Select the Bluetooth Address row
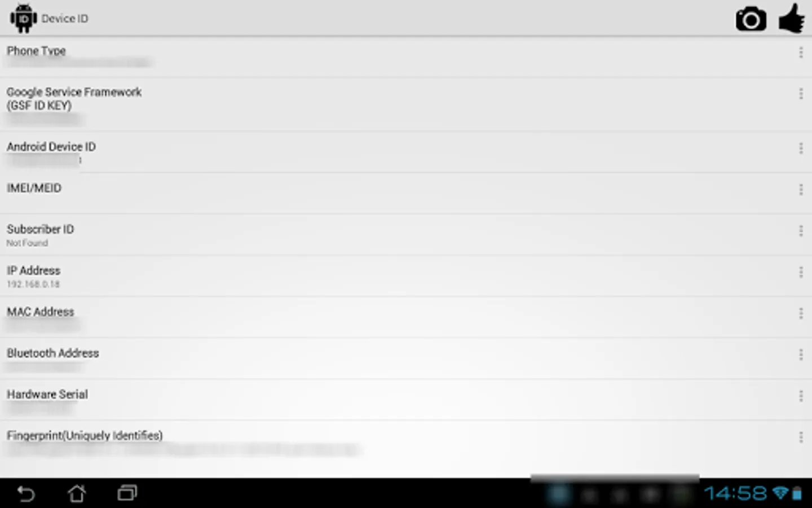Image resolution: width=812 pixels, height=508 pixels. tap(406, 359)
